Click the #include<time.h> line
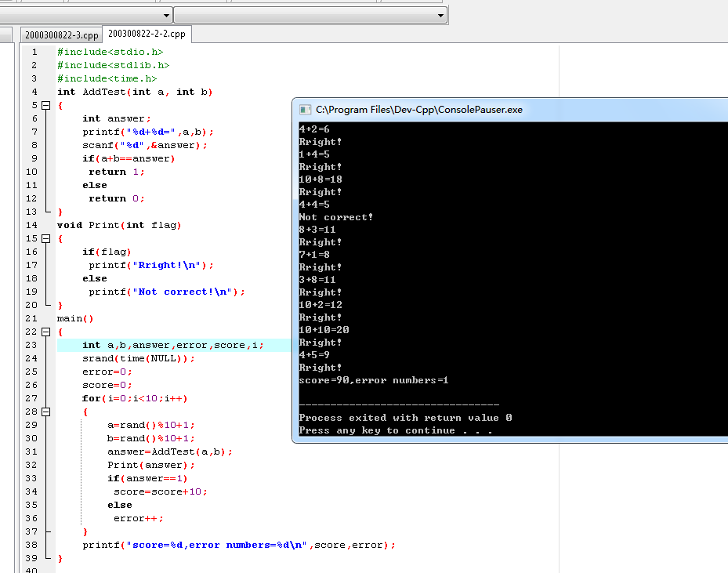Screen dimensions: 728x573 pyautogui.click(x=107, y=78)
